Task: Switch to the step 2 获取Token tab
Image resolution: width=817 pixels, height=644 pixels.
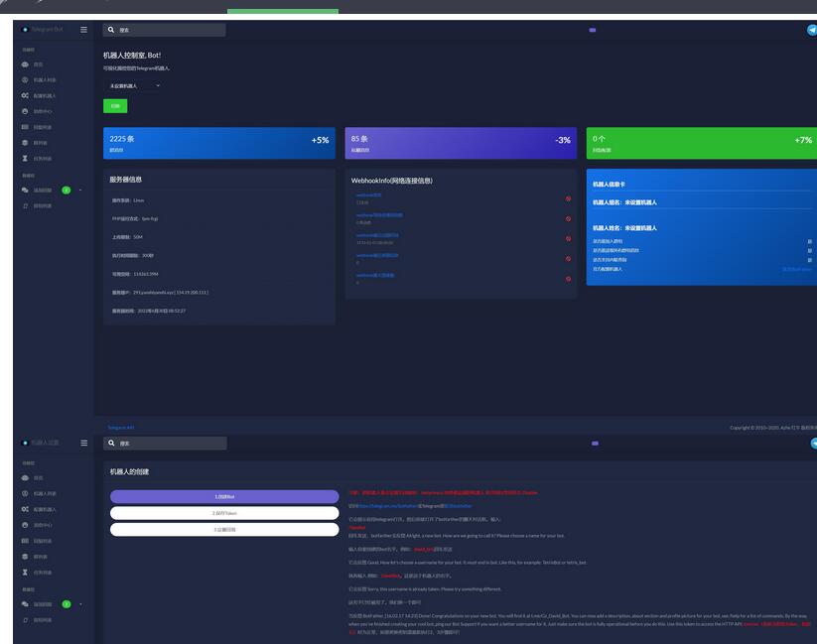Action: coord(223,513)
